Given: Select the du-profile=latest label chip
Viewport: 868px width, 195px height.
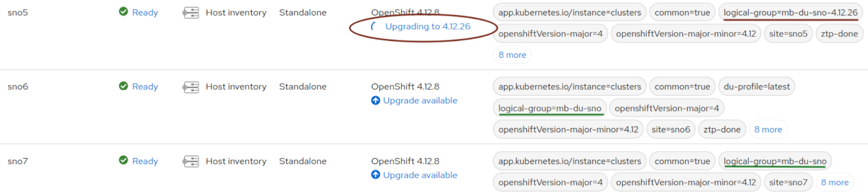Looking at the screenshot, I should click(756, 86).
